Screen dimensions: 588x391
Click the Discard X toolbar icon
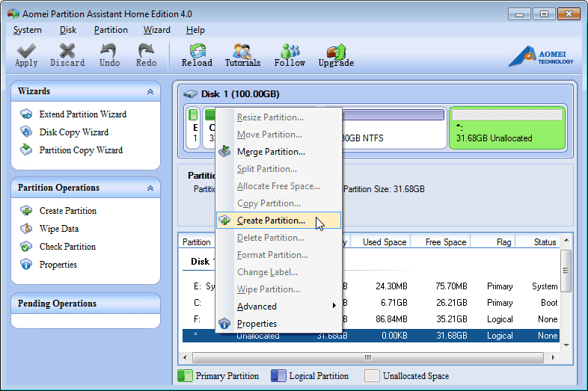pyautogui.click(x=67, y=51)
